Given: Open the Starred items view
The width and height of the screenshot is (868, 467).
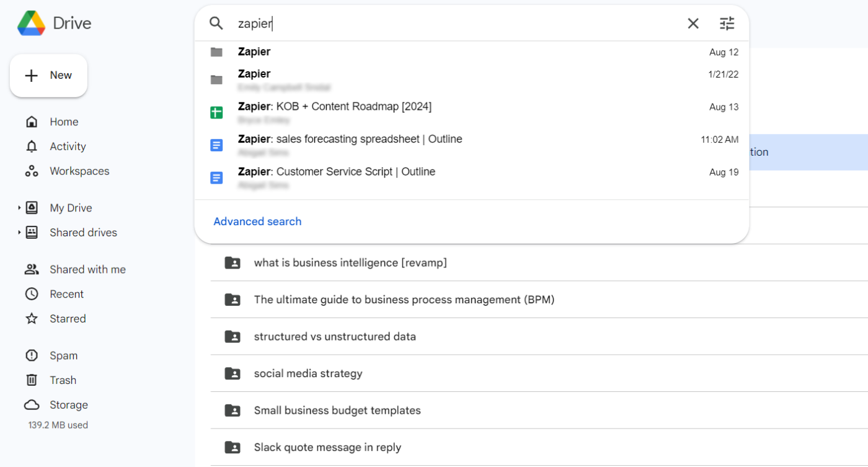Looking at the screenshot, I should pos(67,319).
